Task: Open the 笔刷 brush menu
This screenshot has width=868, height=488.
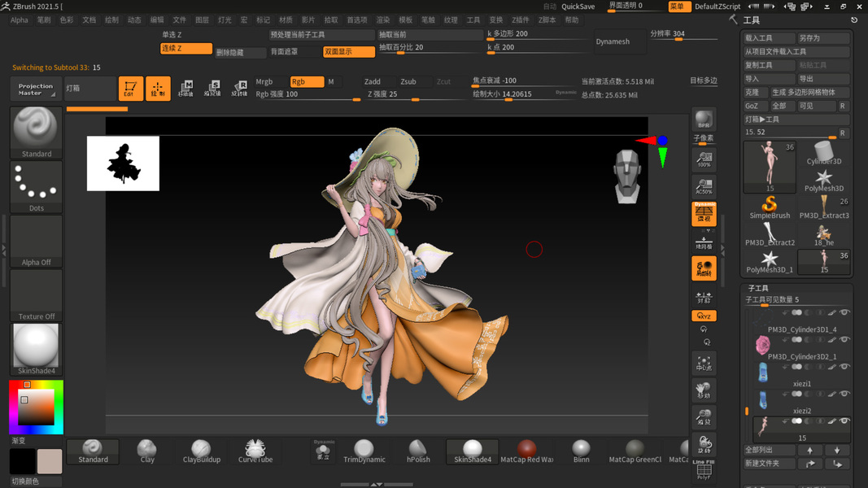Action: point(44,20)
